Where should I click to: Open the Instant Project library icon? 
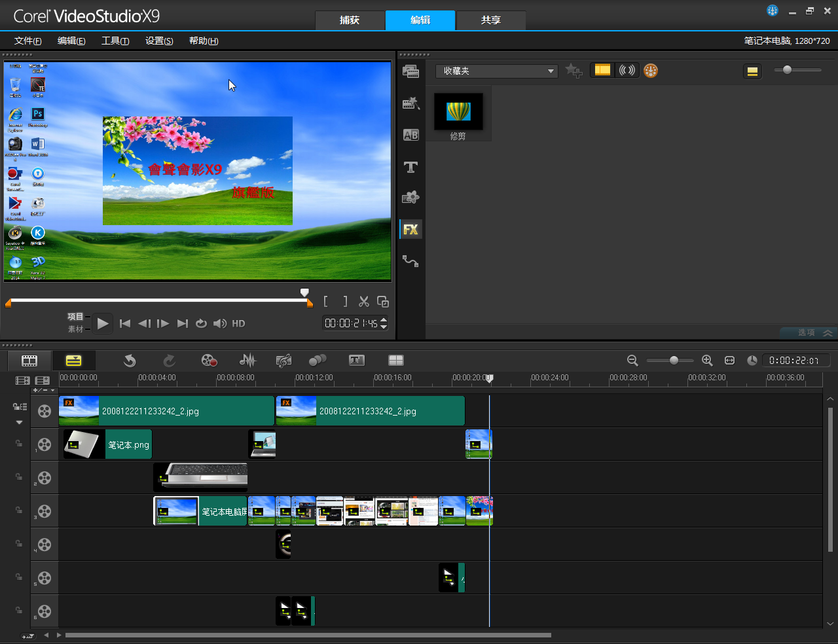[410, 103]
